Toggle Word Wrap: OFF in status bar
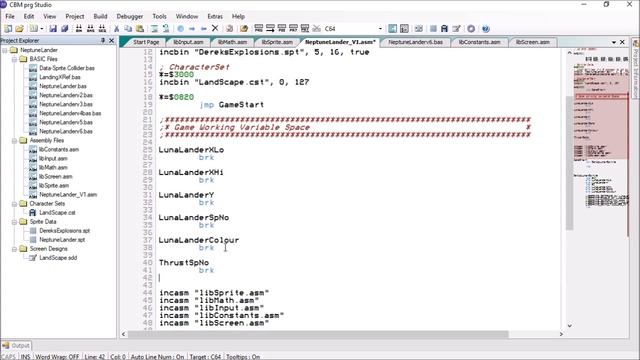The width and height of the screenshot is (640, 360). click(57, 357)
